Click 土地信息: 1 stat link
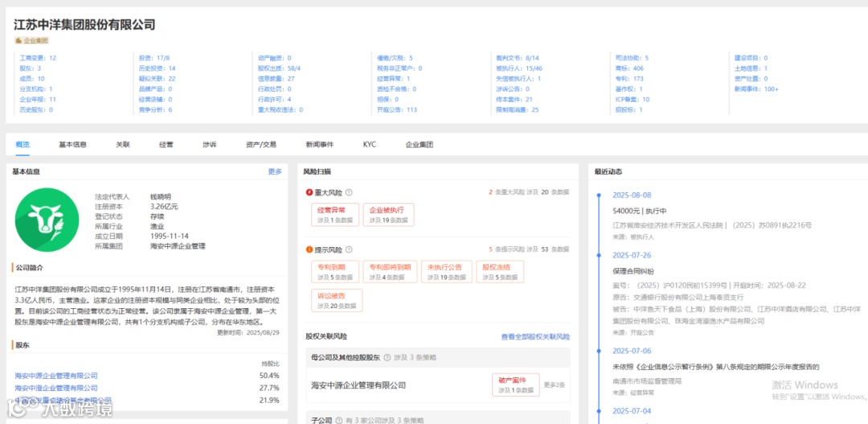The height and width of the screenshot is (424, 868). point(751,68)
